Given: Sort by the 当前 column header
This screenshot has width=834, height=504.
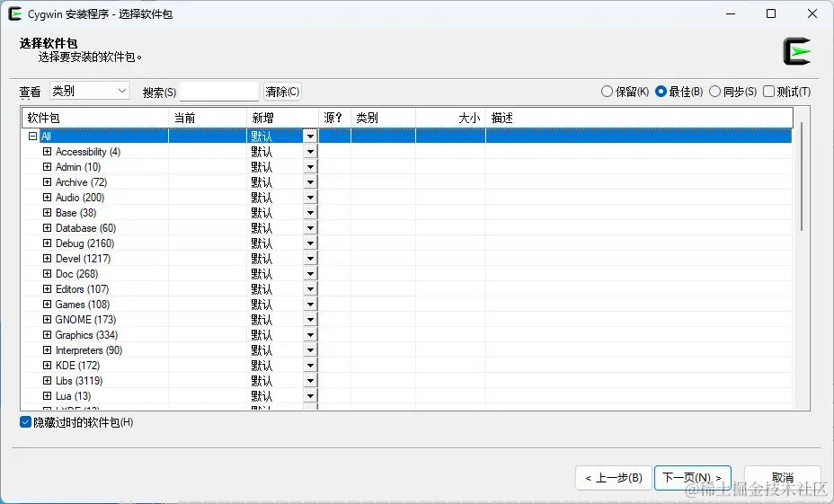Looking at the screenshot, I should tap(208, 118).
